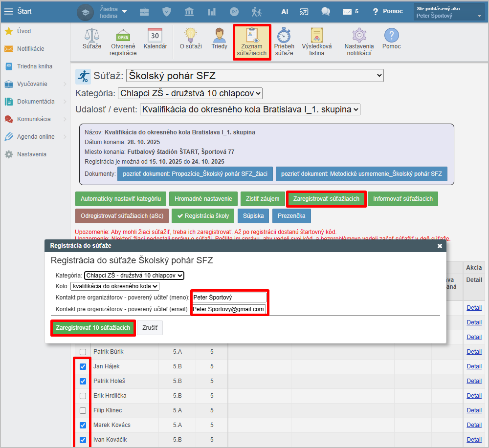Uncheck the Jan Hájek checkbox
The height and width of the screenshot is (448, 489).
pyautogui.click(x=83, y=366)
